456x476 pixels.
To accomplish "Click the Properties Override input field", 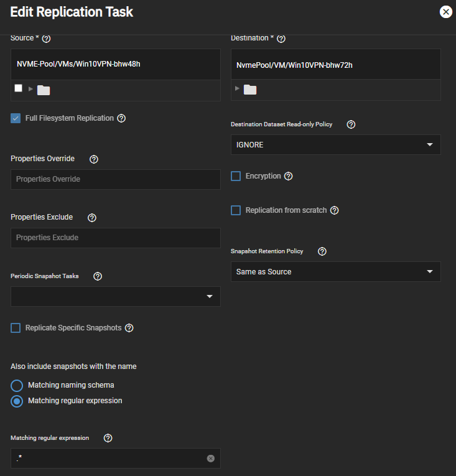I will pos(116,179).
